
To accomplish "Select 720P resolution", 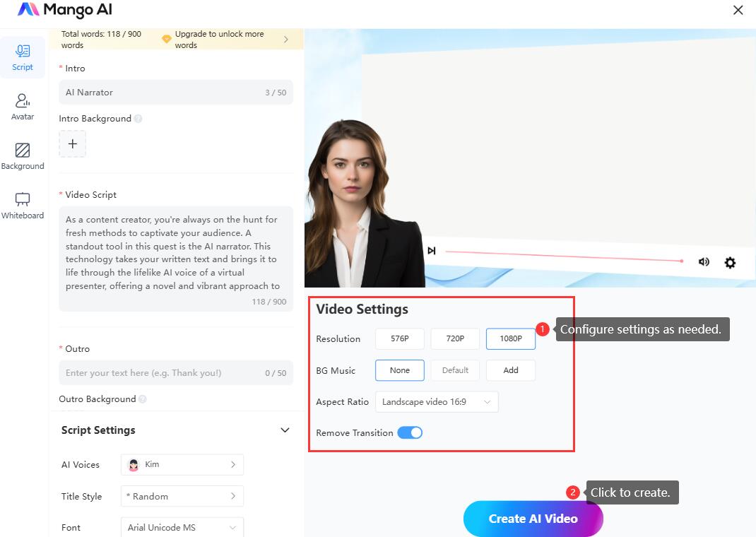I will coord(455,339).
